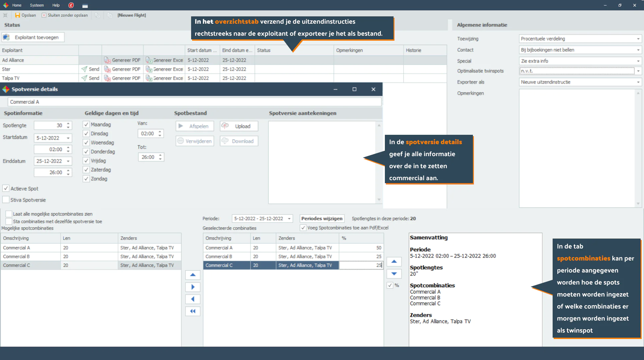
Task: Generate PDF for Talpa TV row
Action: 122,78
